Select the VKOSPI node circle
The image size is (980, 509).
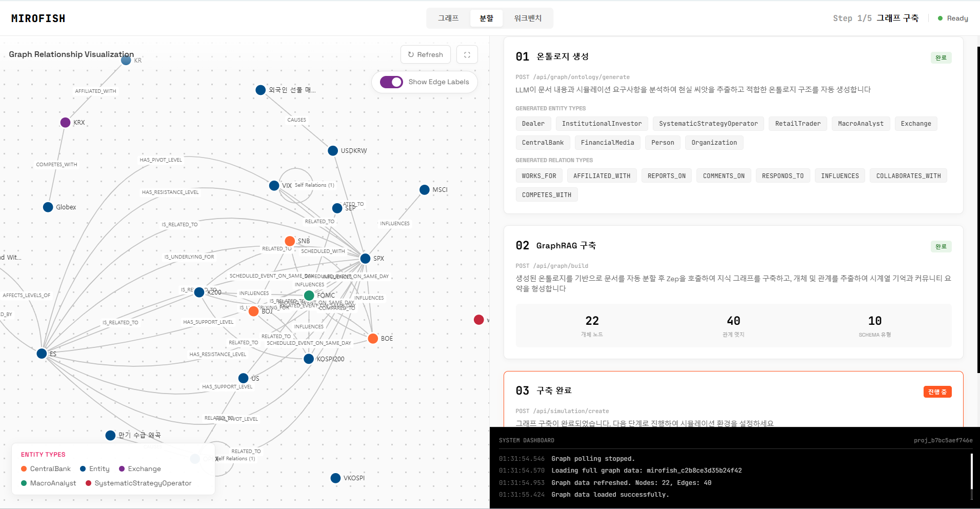[x=336, y=478]
